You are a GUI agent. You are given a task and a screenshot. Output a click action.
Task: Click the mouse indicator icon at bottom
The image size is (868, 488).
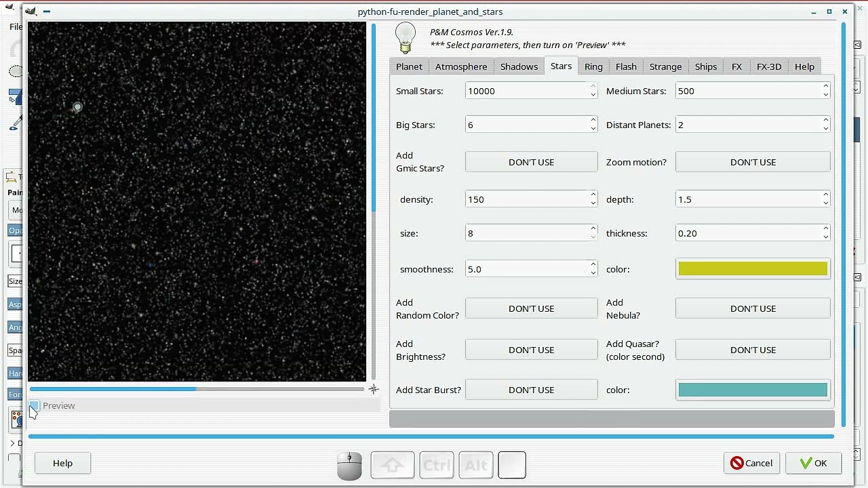tap(350, 465)
